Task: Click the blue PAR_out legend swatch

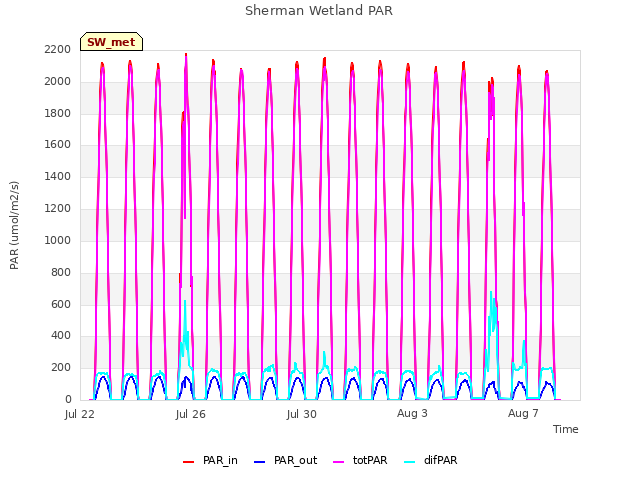Action: click(260, 462)
